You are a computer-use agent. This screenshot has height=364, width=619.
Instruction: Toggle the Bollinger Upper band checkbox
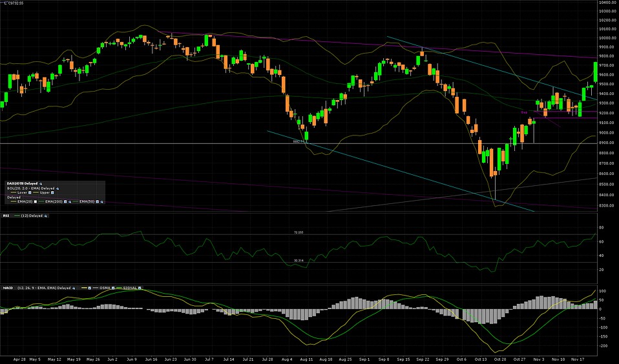click(x=52, y=193)
